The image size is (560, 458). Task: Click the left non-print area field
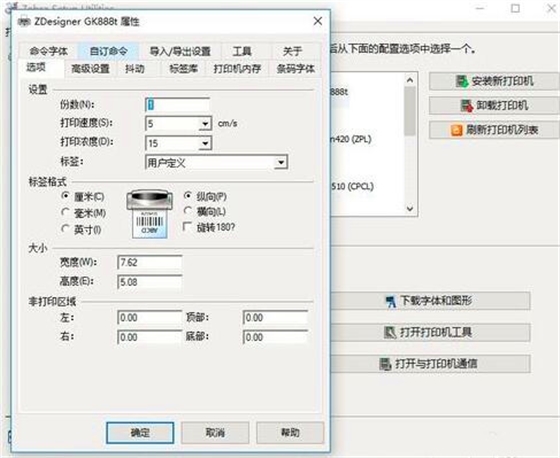click(x=150, y=317)
